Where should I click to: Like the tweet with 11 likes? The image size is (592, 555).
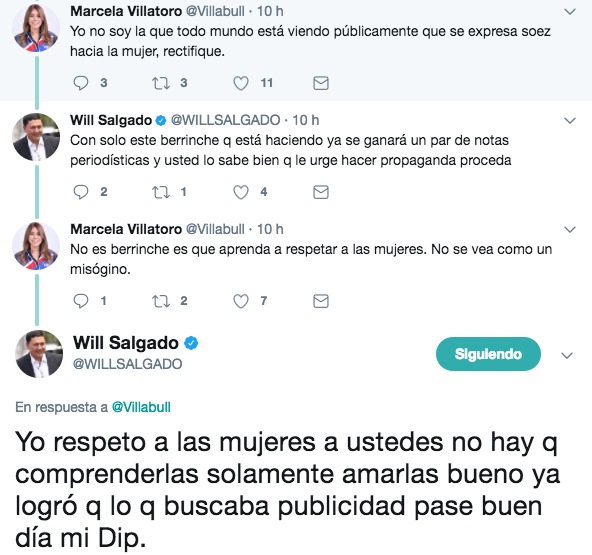point(240,83)
